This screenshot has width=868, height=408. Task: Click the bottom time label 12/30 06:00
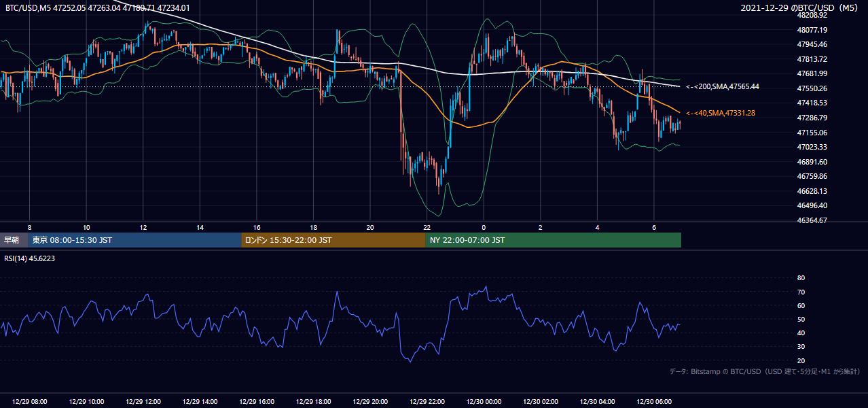click(x=653, y=402)
